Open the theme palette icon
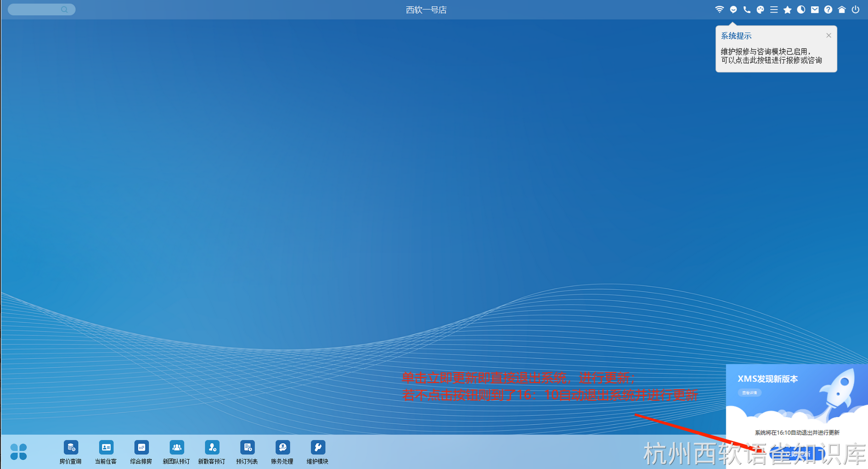The width and height of the screenshot is (868, 469). pos(761,9)
